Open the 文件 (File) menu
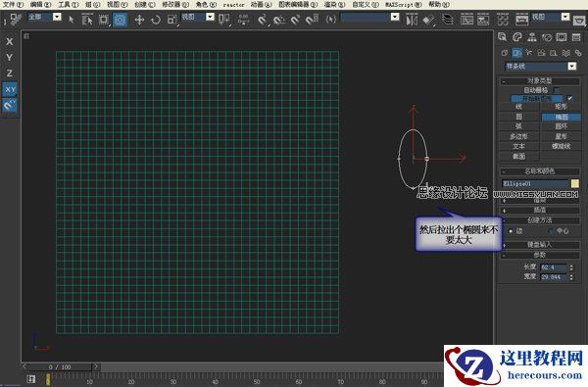Screen dimensions: 588x387 pyautogui.click(x=13, y=5)
